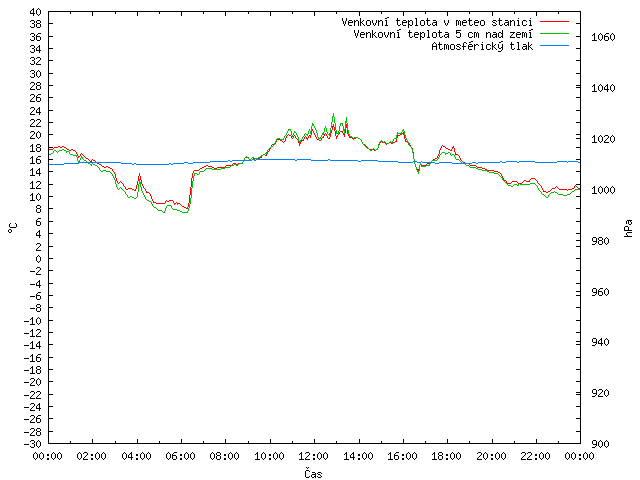The width and height of the screenshot is (640, 480).
Task: Click the green temperature peak near 13:00
Action: point(333,114)
